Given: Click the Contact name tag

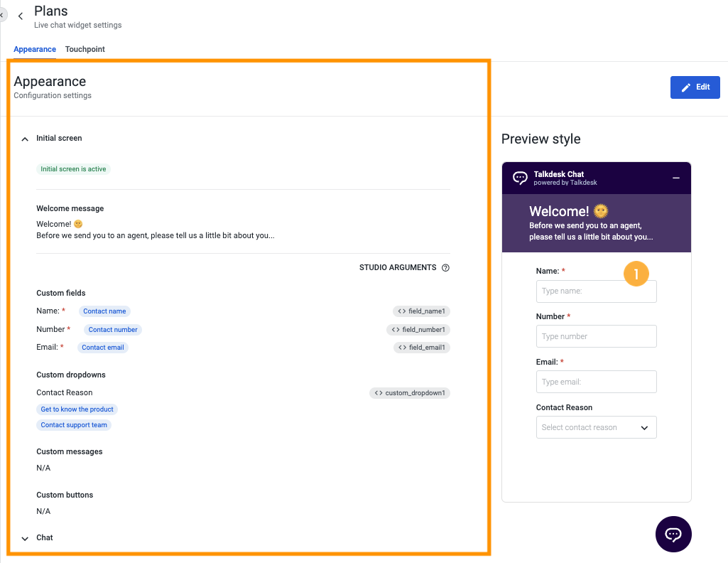Looking at the screenshot, I should 104,311.
